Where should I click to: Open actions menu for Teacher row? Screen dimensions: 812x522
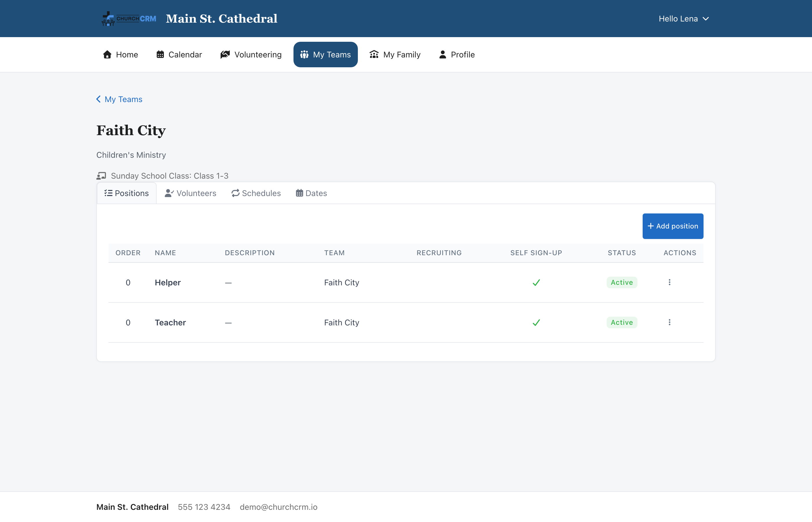[x=669, y=322]
